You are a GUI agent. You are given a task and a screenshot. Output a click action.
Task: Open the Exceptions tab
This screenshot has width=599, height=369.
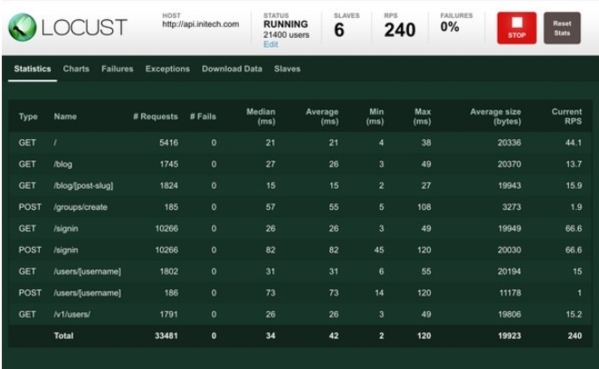tap(167, 69)
